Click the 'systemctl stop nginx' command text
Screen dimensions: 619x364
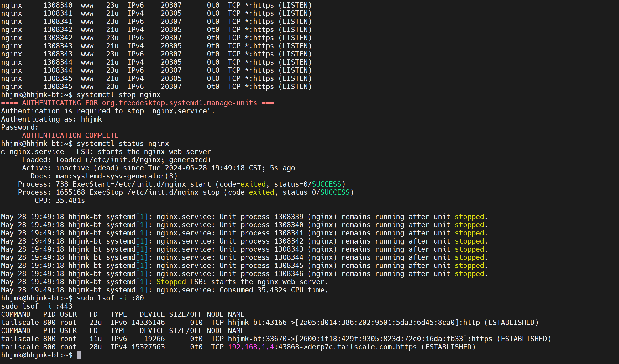pyautogui.click(x=119, y=95)
